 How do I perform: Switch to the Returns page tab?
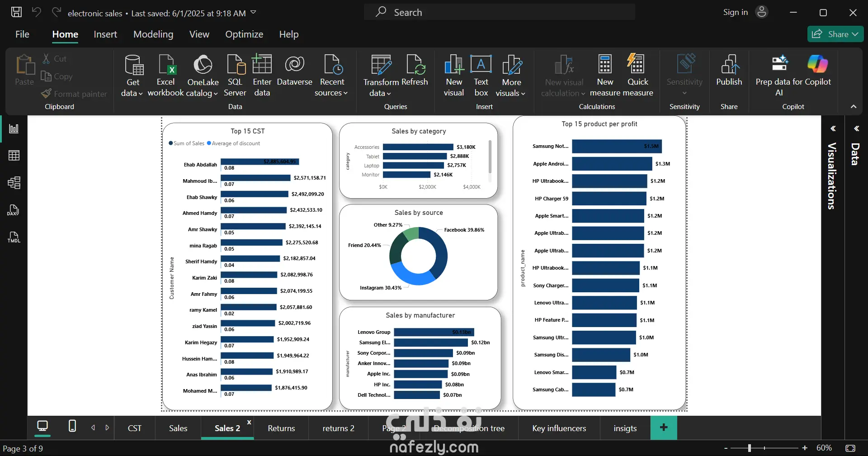[281, 428]
